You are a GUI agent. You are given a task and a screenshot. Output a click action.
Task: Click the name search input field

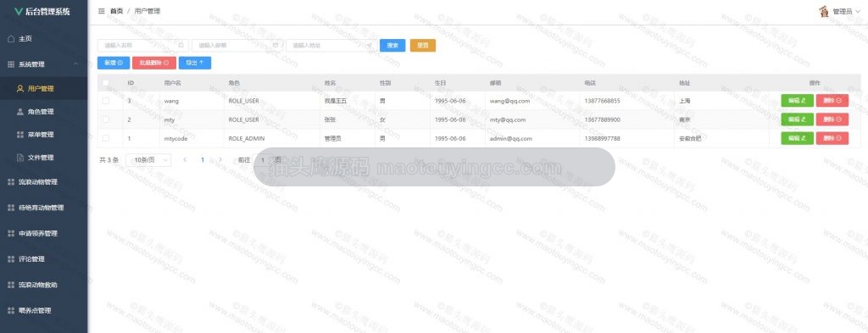point(142,46)
